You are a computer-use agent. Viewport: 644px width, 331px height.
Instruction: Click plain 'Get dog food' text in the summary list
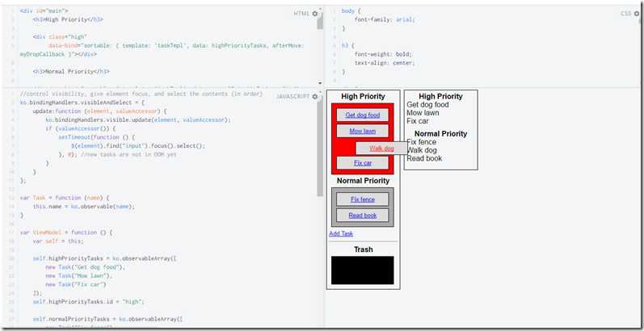coord(427,105)
